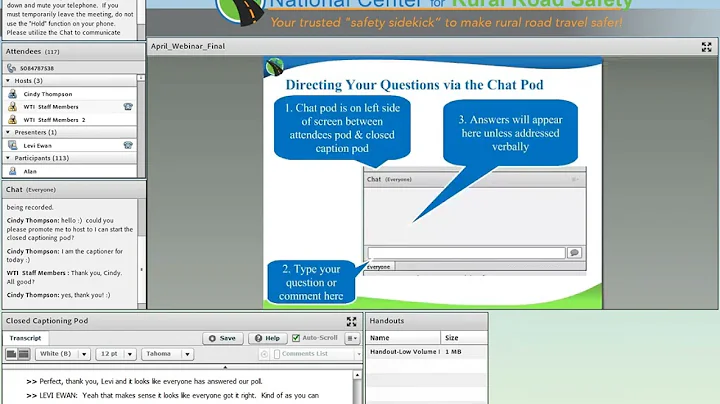
Task: Click Cindy Thompson's host avatar icon
Action: click(12, 94)
